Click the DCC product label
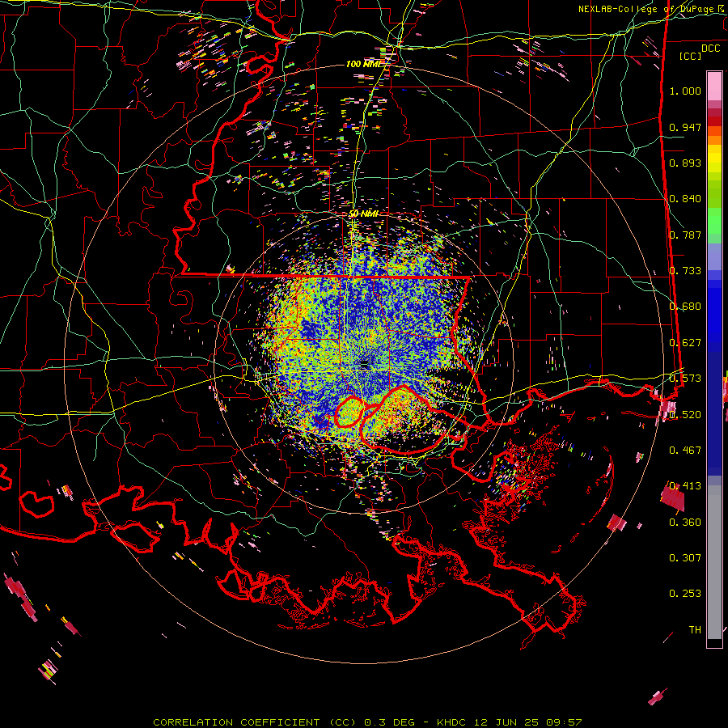The width and height of the screenshot is (728, 728). click(x=710, y=49)
